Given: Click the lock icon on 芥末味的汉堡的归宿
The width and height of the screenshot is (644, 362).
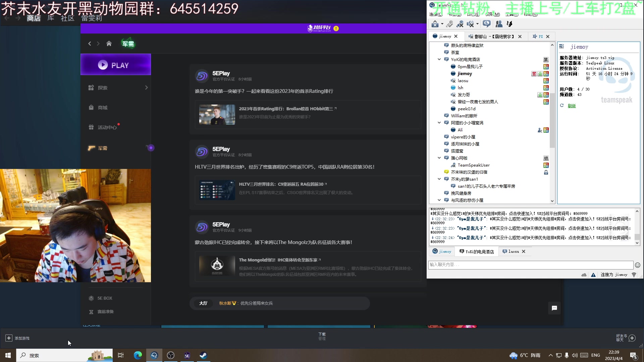Looking at the screenshot, I should pos(546,172).
